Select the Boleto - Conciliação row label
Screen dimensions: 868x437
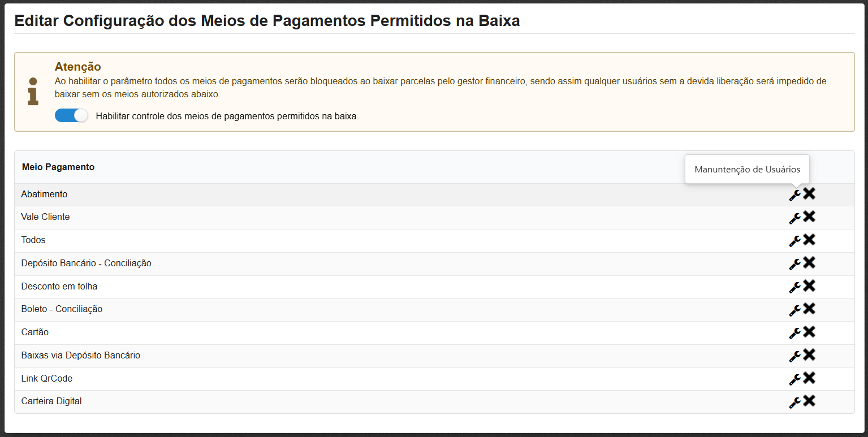click(62, 309)
